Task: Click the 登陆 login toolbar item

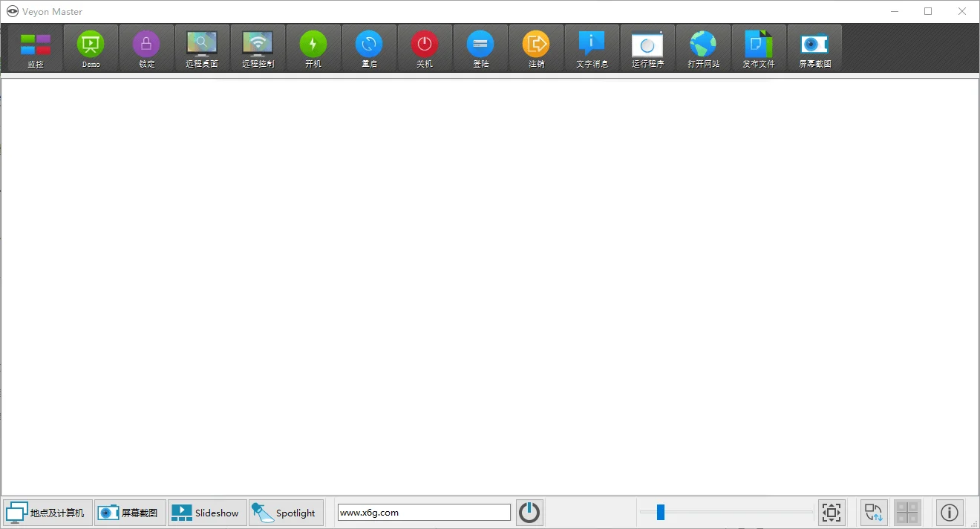Action: pyautogui.click(x=480, y=47)
